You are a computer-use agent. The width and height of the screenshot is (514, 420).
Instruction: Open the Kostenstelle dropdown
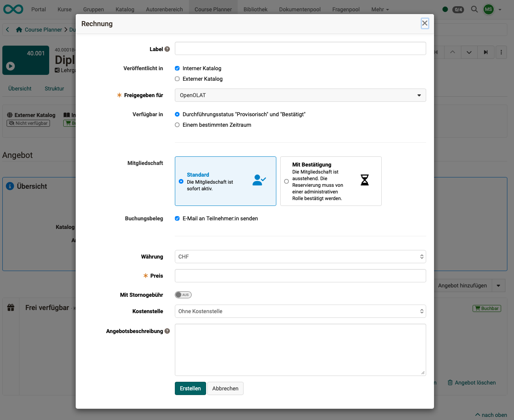click(x=300, y=311)
